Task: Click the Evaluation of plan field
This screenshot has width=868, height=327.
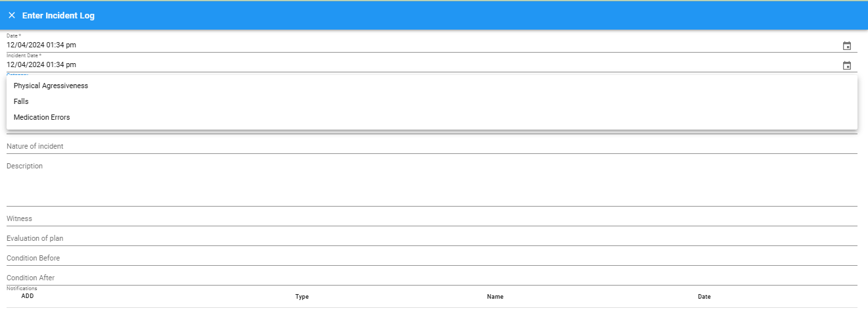Action: point(432,238)
